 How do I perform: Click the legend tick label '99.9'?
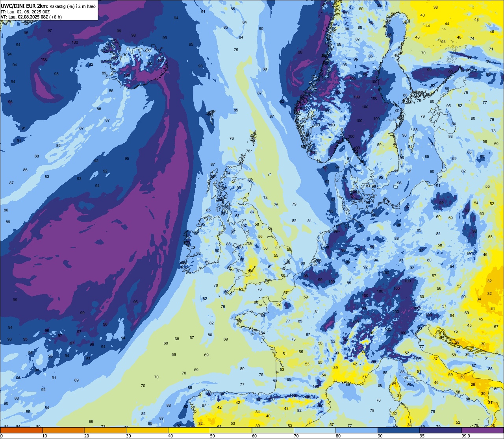click(466, 436)
